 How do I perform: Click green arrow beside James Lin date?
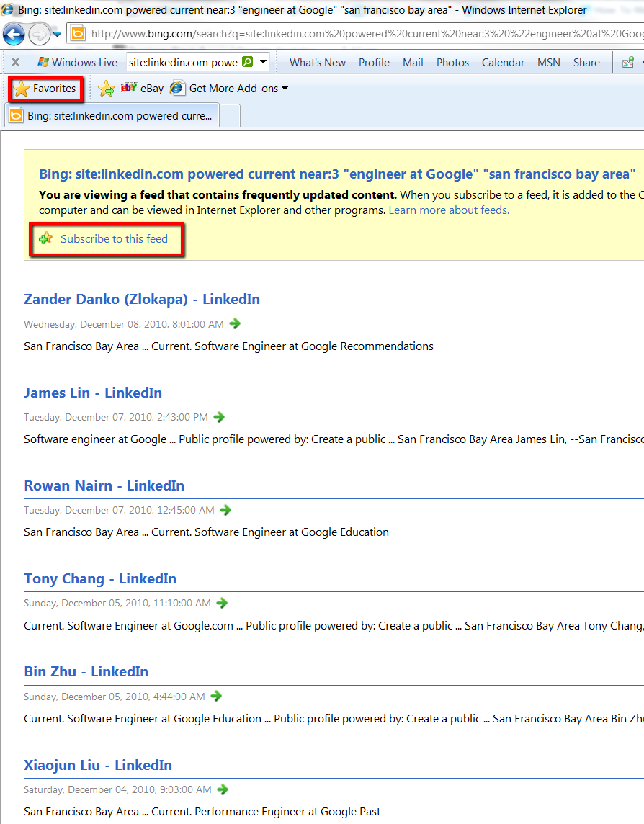point(219,417)
